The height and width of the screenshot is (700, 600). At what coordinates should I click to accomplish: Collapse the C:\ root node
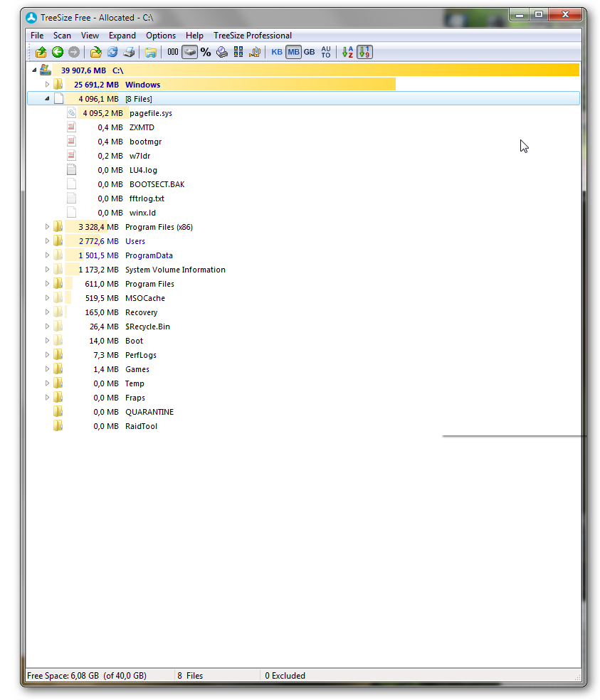[34, 70]
